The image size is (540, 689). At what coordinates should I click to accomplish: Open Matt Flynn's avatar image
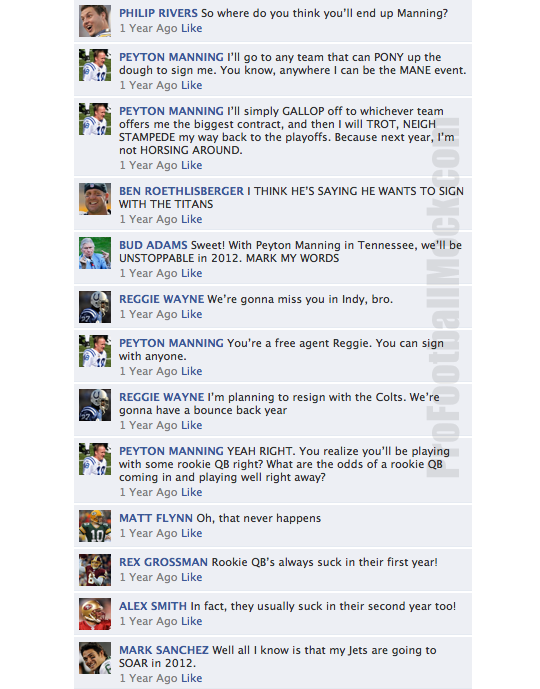point(95,526)
